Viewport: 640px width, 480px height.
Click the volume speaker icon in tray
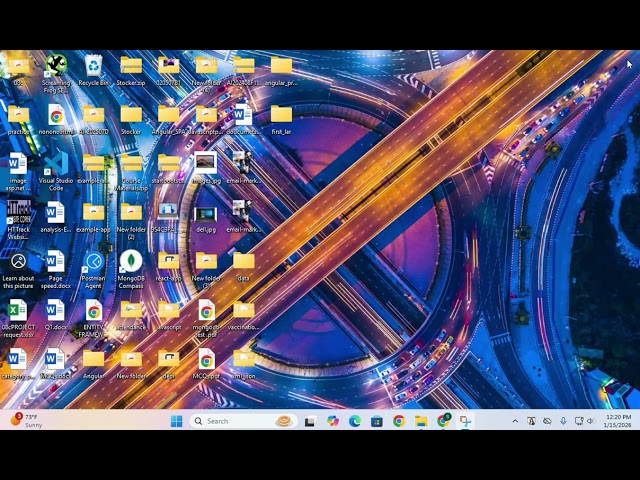pos(590,421)
